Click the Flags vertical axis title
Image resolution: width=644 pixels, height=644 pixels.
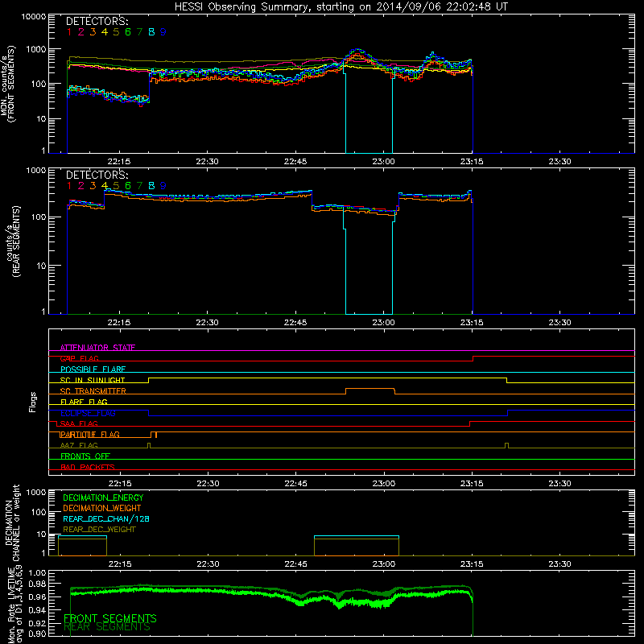click(x=33, y=402)
